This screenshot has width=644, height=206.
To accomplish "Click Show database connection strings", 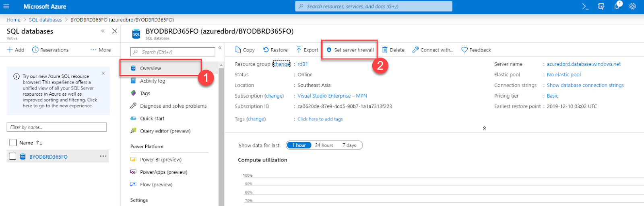I will point(585,85).
